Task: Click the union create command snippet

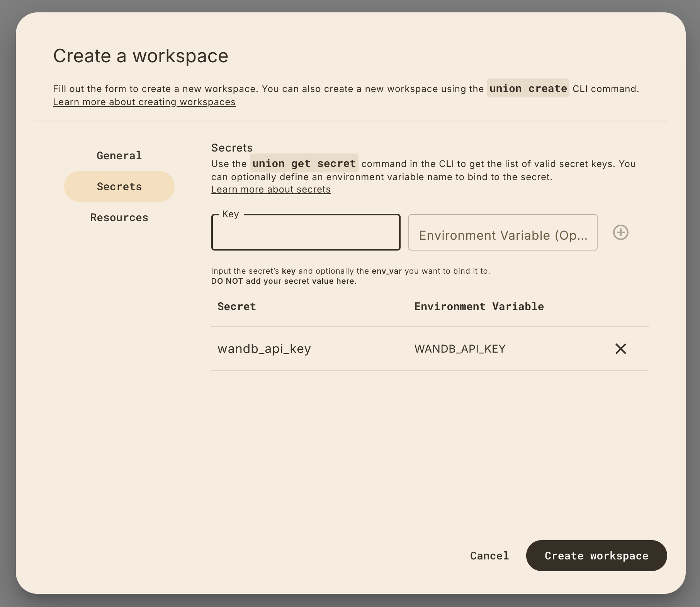Action: click(528, 89)
